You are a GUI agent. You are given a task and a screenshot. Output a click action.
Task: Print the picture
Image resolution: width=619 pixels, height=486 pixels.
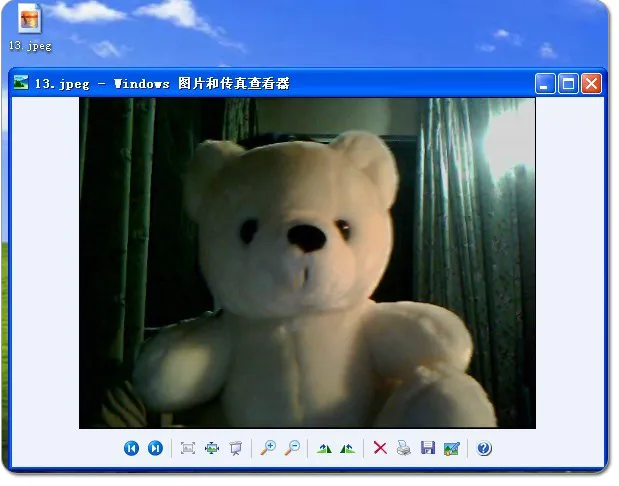point(404,448)
